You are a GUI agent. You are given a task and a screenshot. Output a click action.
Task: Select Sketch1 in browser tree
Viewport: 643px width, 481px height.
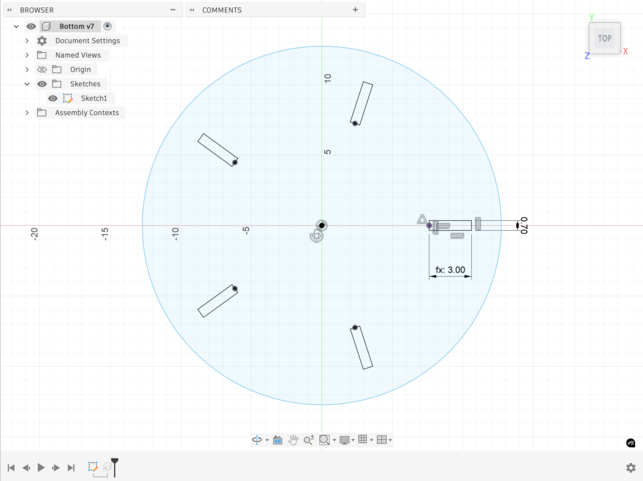94,98
